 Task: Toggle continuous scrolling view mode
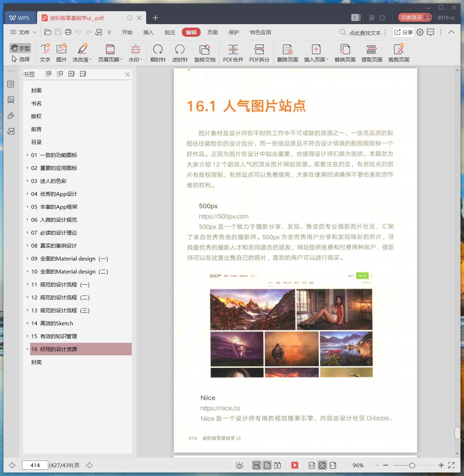tap(256, 465)
